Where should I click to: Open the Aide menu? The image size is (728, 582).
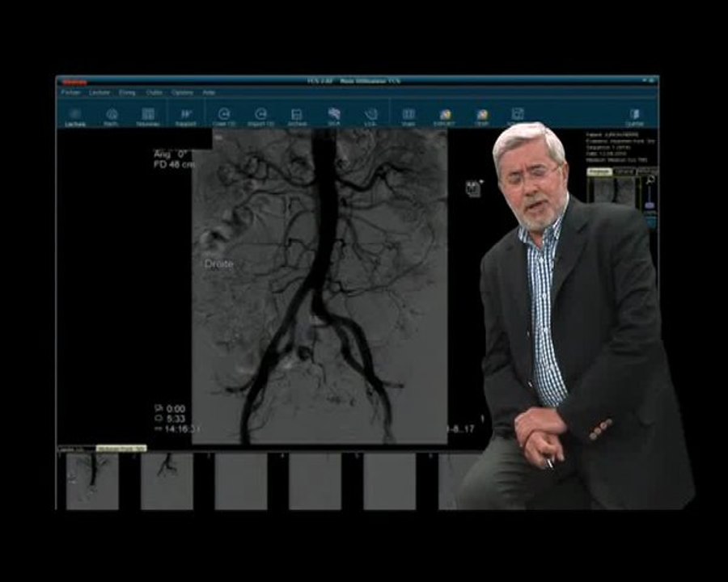click(209, 93)
